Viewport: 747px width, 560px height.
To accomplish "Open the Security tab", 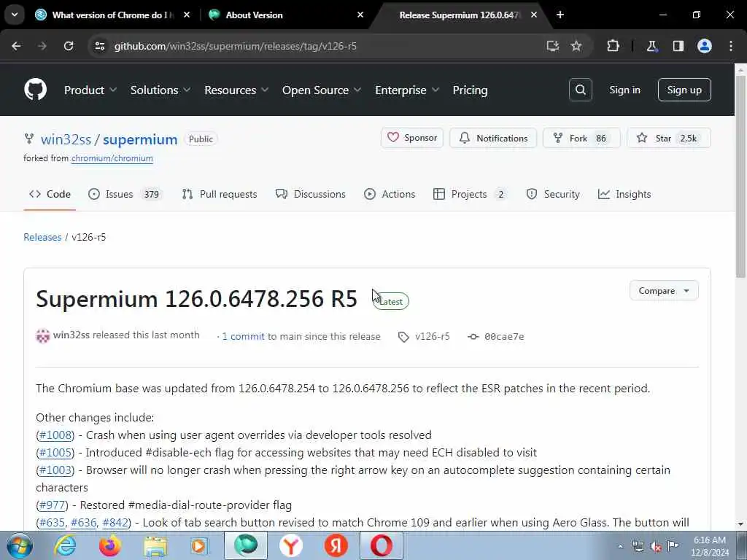I will 553,194.
